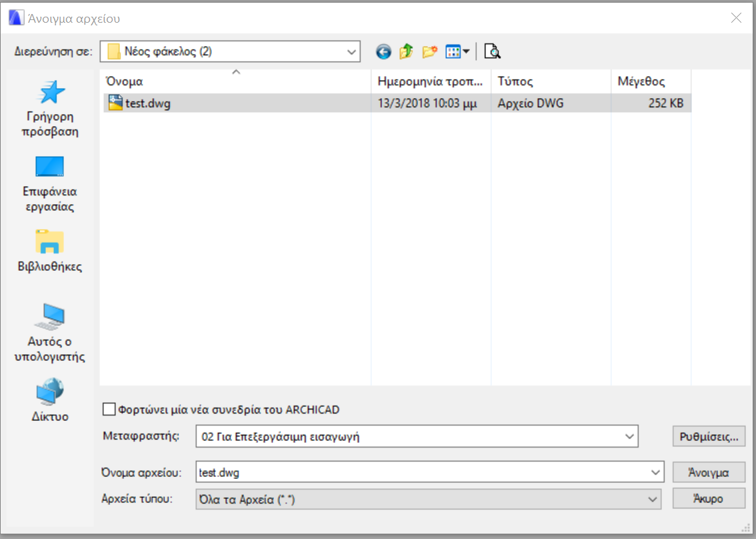Expand the Αρχεία τύπου file type dropdown
756x539 pixels.
tap(651, 499)
